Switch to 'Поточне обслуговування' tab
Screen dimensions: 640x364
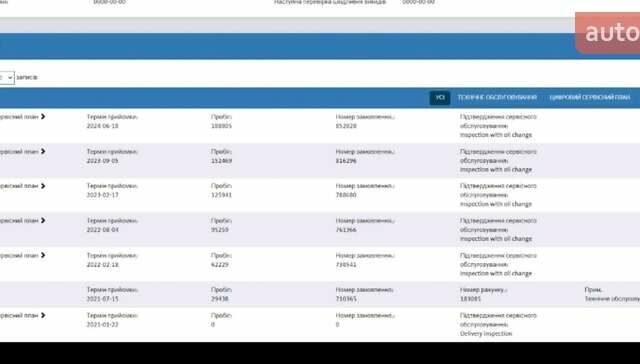(497, 98)
